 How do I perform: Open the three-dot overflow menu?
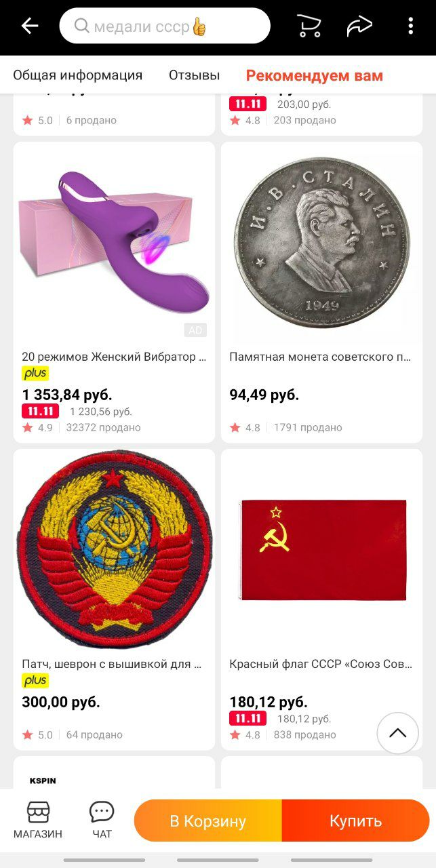click(410, 26)
